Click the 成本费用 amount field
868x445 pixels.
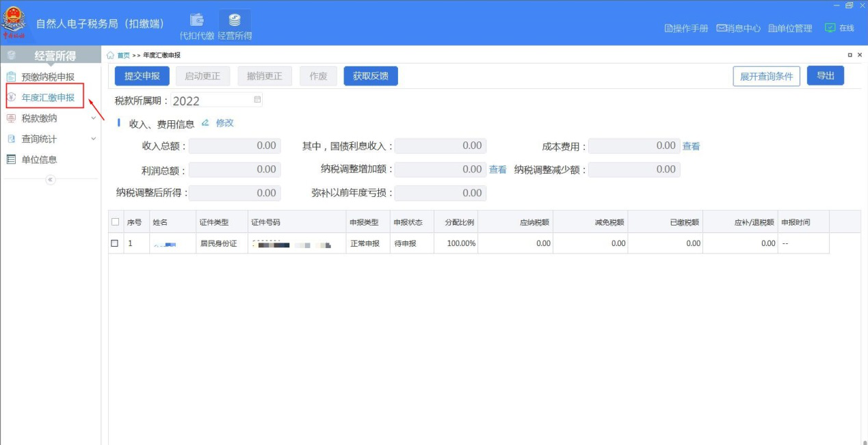point(634,146)
